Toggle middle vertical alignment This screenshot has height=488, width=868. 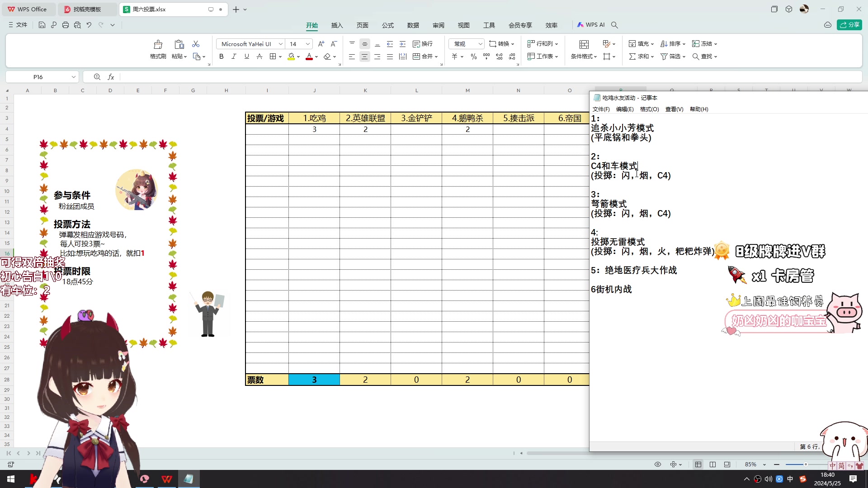tap(365, 44)
